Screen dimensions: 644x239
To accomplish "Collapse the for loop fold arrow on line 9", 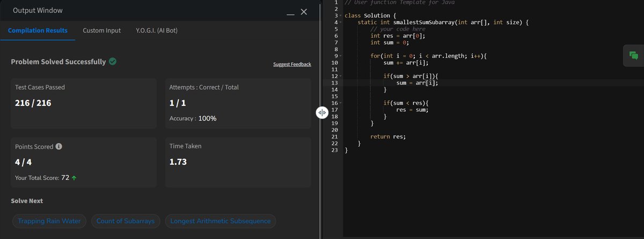I will (340, 56).
